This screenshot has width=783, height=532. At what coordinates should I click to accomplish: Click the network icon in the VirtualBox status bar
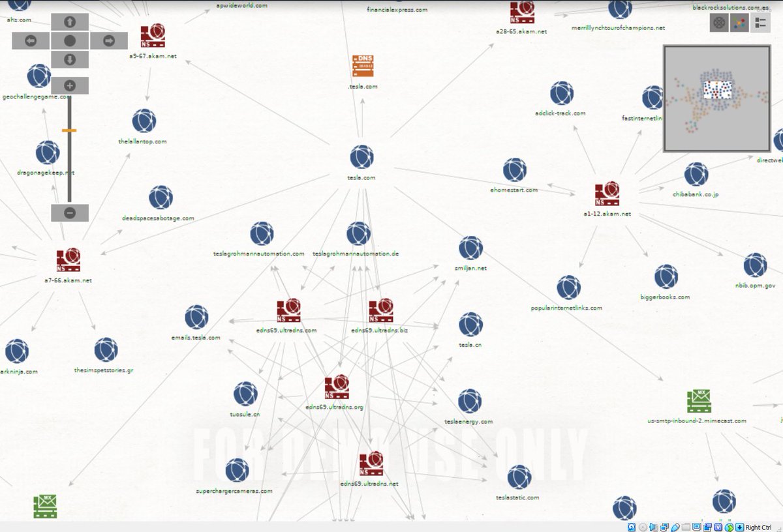pos(665,527)
